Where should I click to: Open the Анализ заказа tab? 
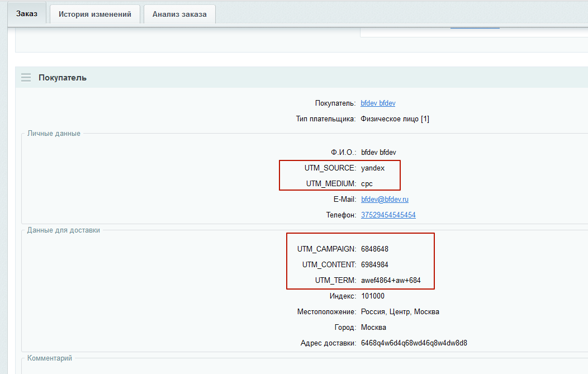pyautogui.click(x=179, y=15)
